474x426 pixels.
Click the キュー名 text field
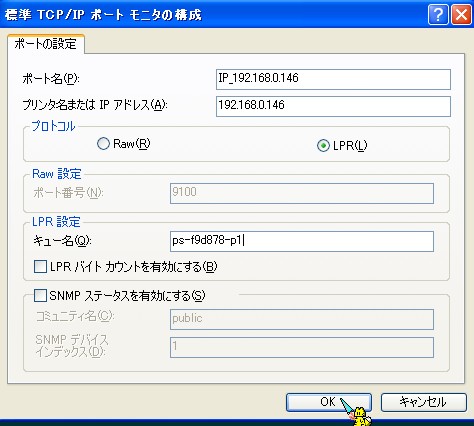302,241
